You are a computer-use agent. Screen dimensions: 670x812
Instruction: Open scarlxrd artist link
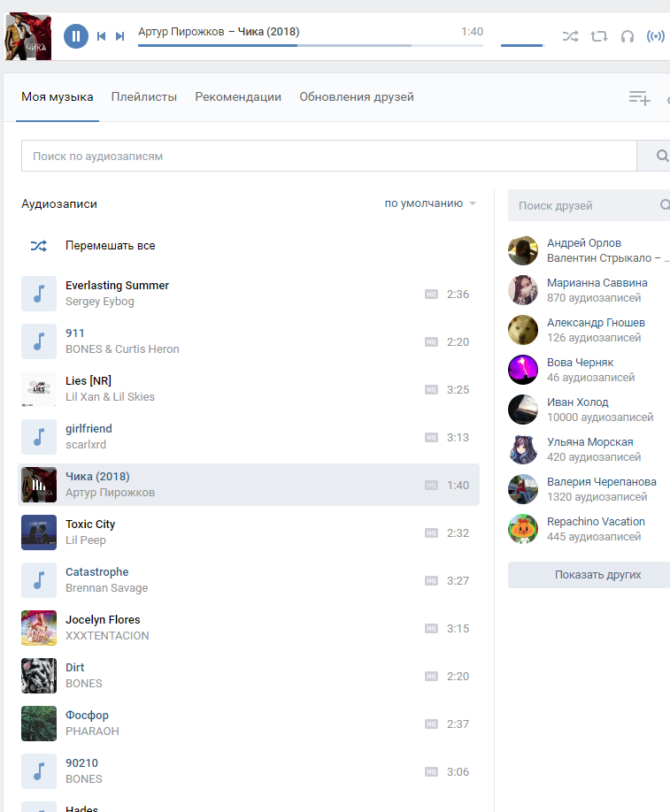[x=86, y=444]
